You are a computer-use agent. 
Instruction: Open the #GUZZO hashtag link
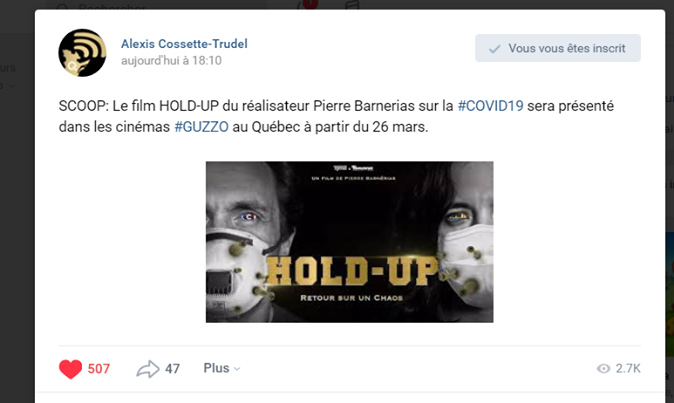[x=201, y=127]
